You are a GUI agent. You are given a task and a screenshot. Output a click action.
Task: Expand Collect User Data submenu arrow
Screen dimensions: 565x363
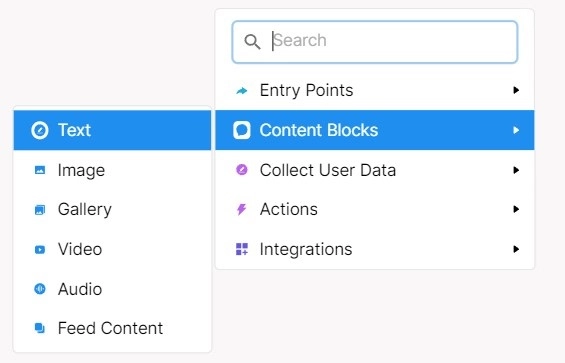(516, 170)
